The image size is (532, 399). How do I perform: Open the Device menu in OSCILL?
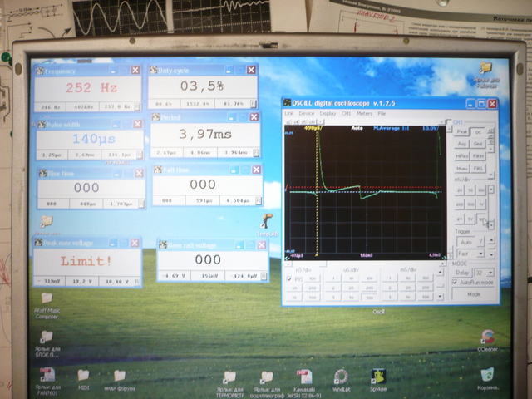(306, 113)
